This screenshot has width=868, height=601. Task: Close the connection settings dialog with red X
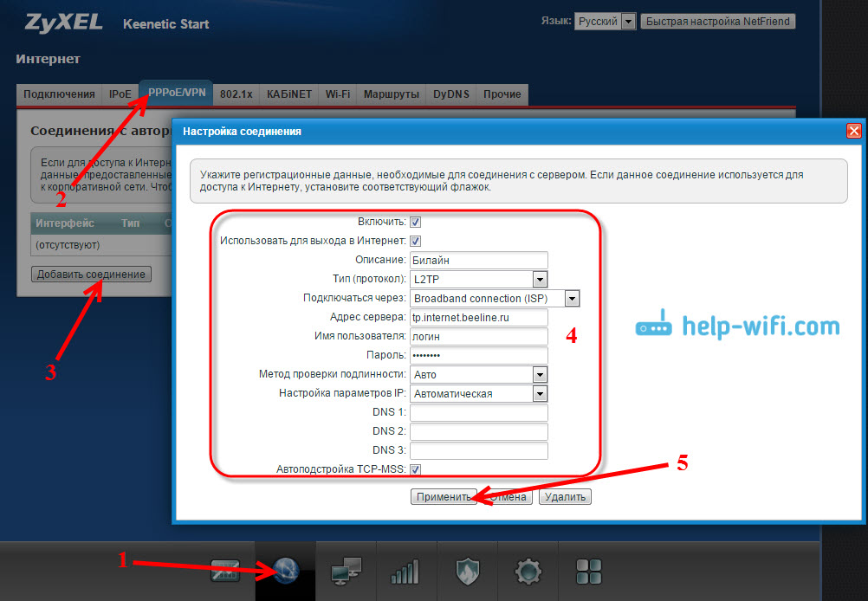pyautogui.click(x=853, y=131)
